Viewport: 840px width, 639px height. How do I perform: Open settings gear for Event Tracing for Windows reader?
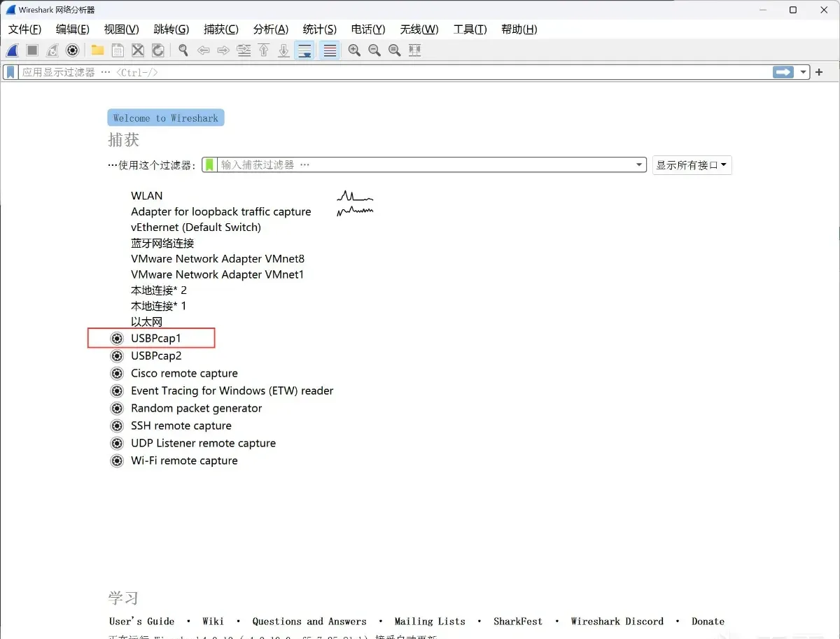pyautogui.click(x=117, y=391)
